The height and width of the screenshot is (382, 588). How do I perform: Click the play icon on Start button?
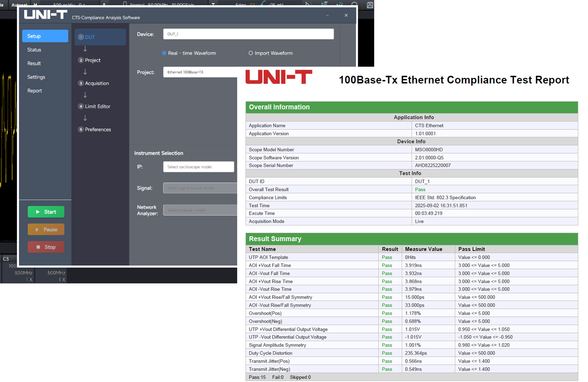pyautogui.click(x=38, y=212)
